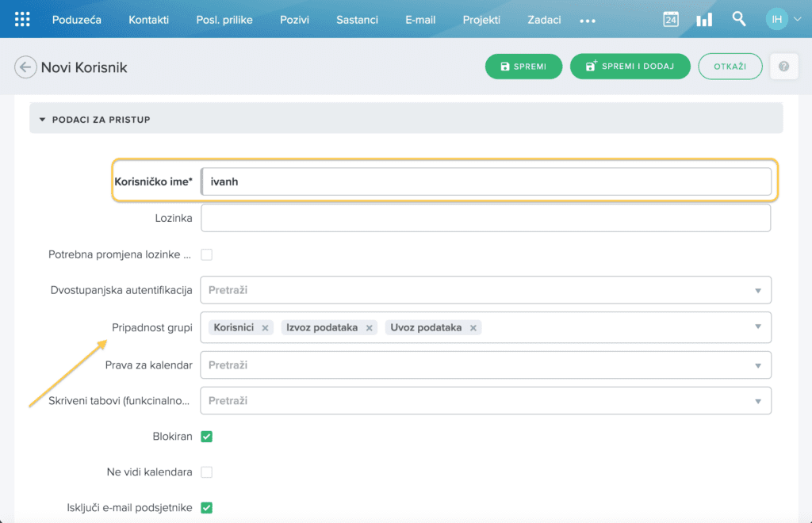
Task: Remove the Korisnici group tag
Action: pyautogui.click(x=265, y=326)
